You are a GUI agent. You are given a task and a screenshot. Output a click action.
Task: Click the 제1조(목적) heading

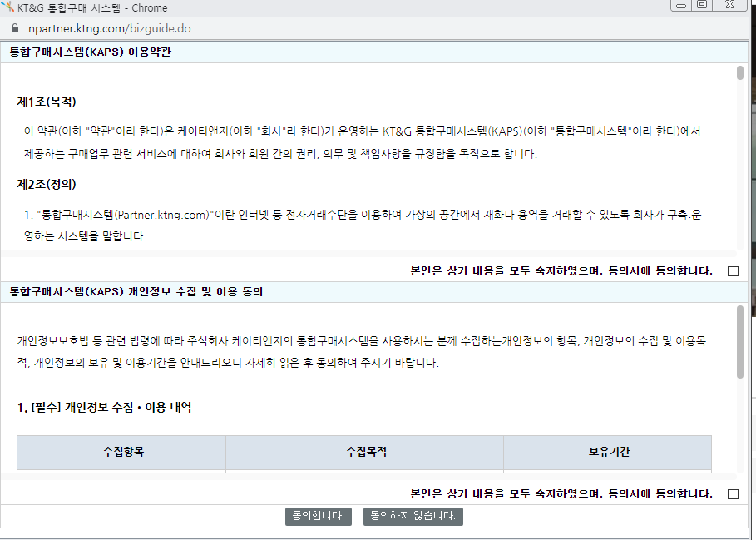coord(47,102)
